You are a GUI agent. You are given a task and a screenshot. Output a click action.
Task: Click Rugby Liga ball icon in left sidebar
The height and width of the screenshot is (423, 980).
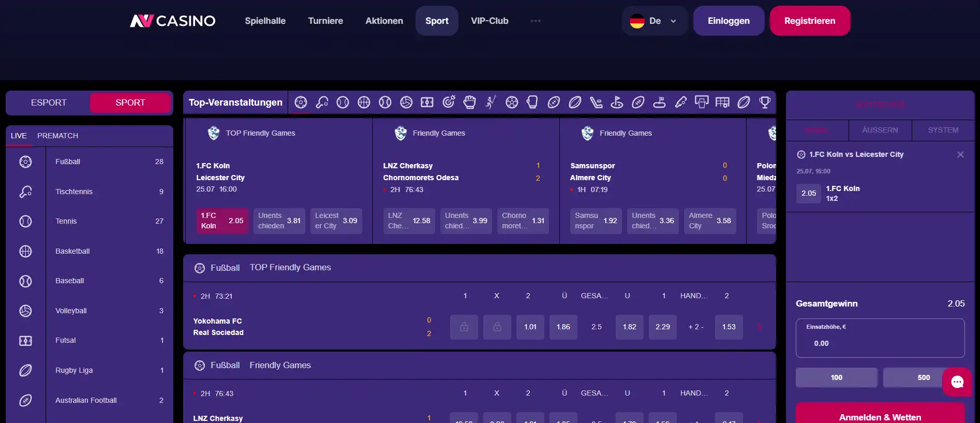(x=25, y=370)
